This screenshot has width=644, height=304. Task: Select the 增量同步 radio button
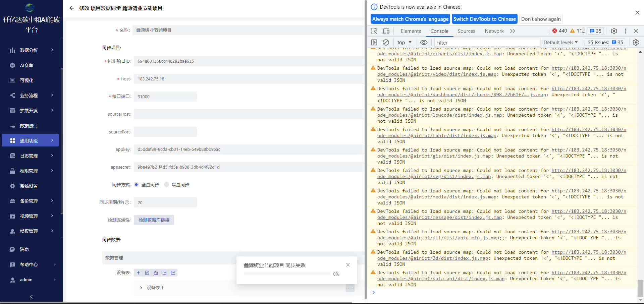coord(166,185)
